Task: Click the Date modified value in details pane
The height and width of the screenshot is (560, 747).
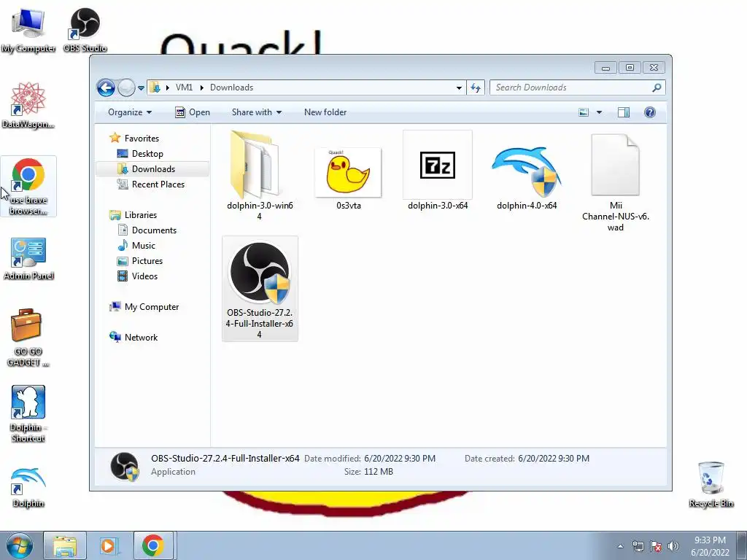Action: tap(400, 459)
